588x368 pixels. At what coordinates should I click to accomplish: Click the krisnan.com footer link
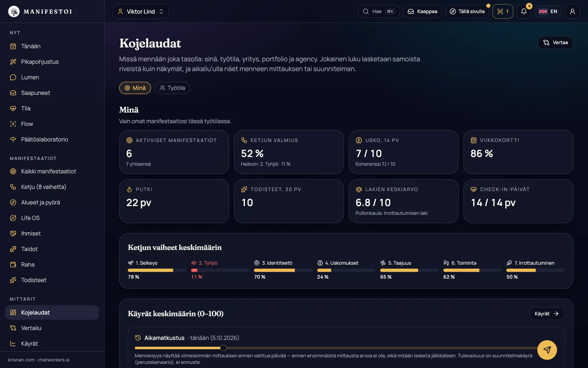(21, 360)
